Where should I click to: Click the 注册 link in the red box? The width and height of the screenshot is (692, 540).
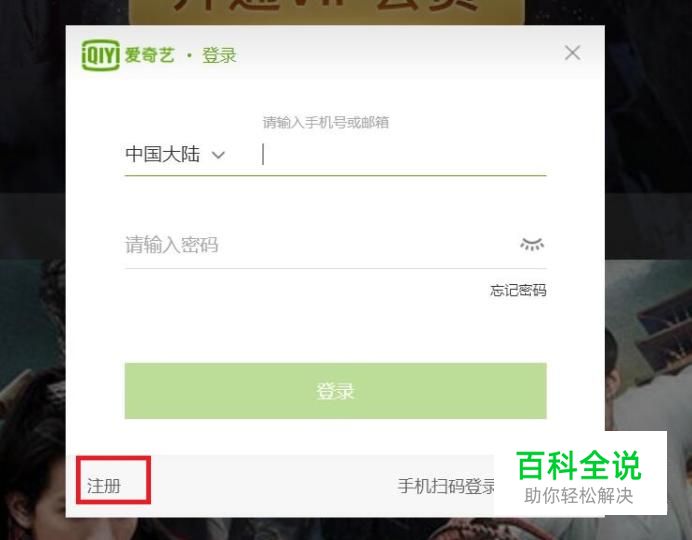pyautogui.click(x=104, y=486)
